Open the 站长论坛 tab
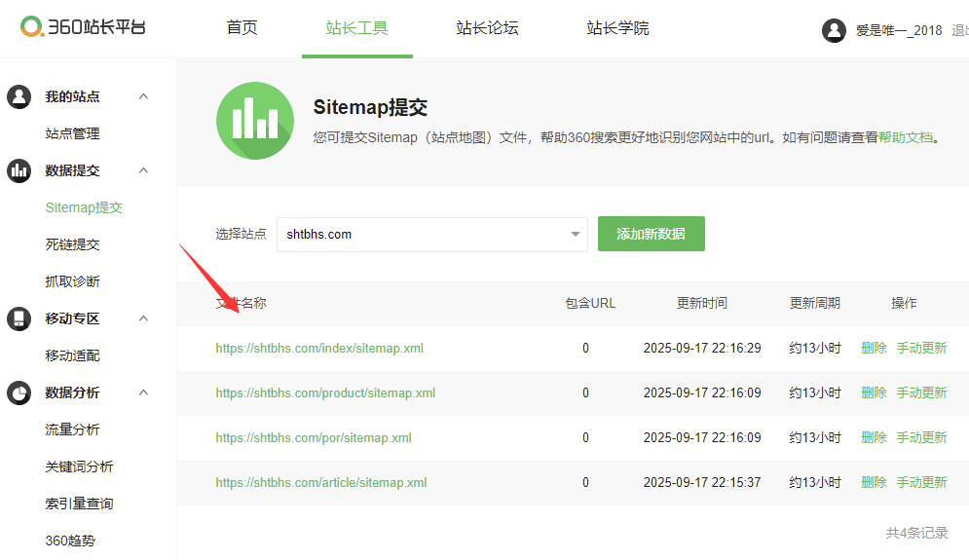 pyautogui.click(x=488, y=28)
